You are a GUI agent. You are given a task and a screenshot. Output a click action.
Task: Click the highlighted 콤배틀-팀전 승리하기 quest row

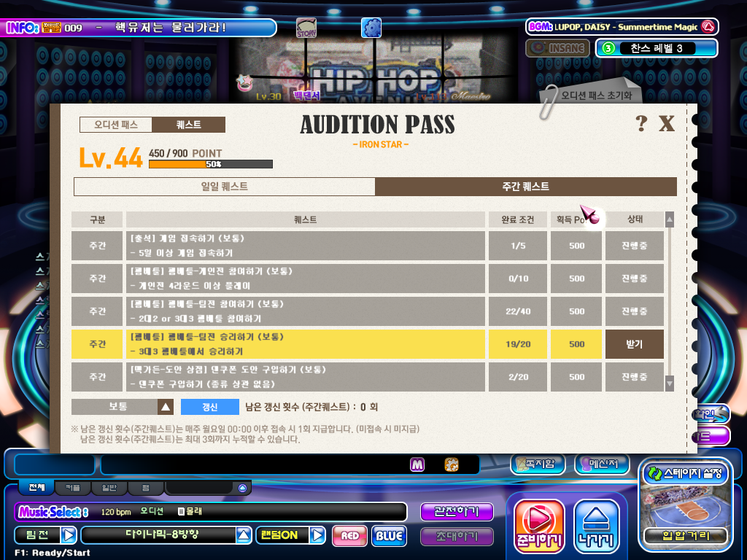306,344
